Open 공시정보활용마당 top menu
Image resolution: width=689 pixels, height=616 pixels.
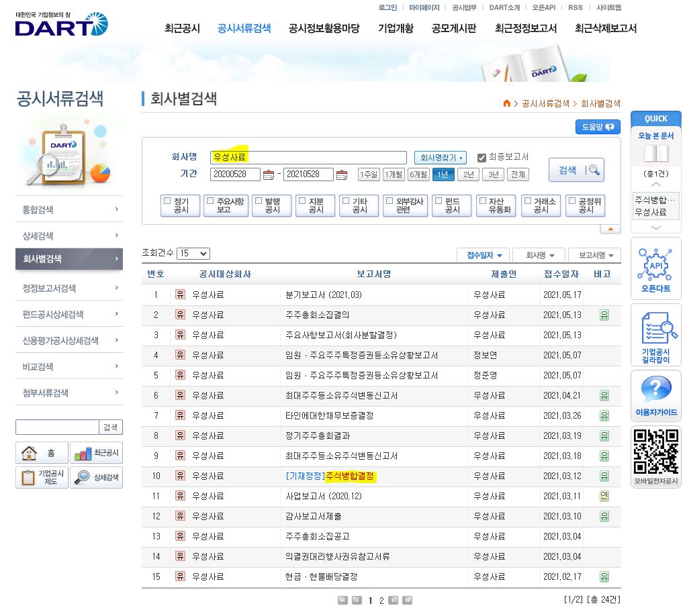324,29
